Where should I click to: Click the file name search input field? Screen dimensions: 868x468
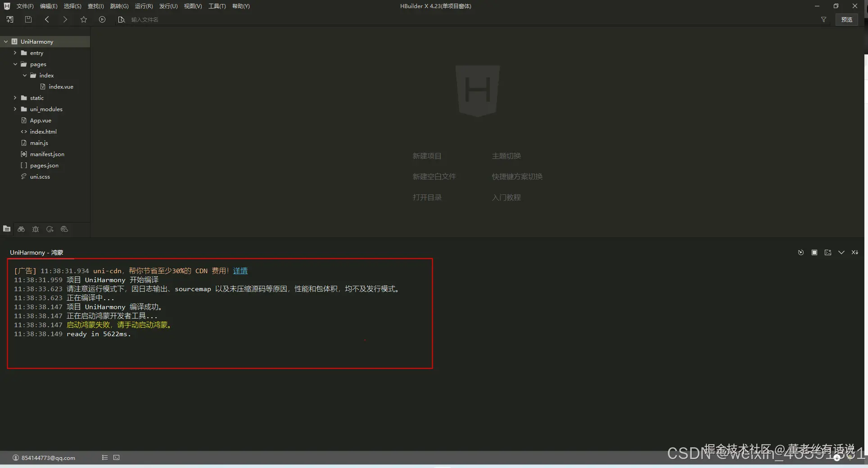pyautogui.click(x=473, y=19)
